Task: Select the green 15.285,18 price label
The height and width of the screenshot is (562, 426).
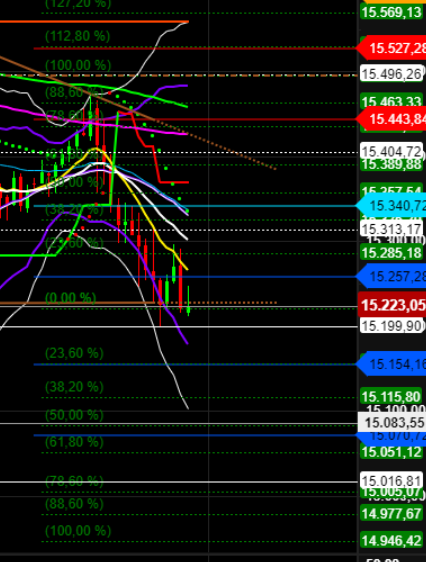Action: 392,253
